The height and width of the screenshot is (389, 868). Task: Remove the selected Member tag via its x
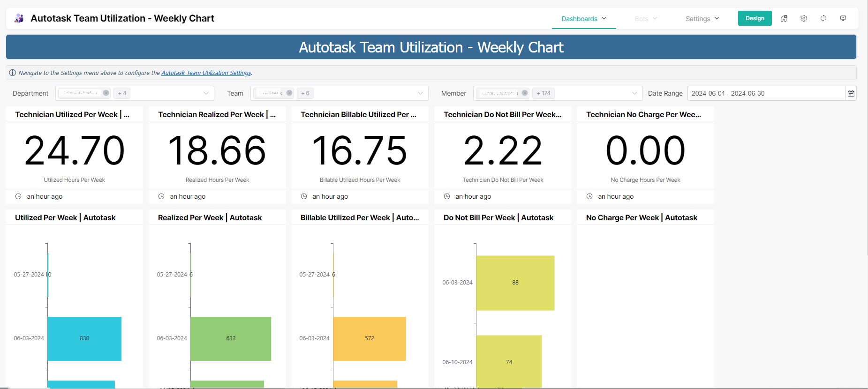[x=525, y=93]
